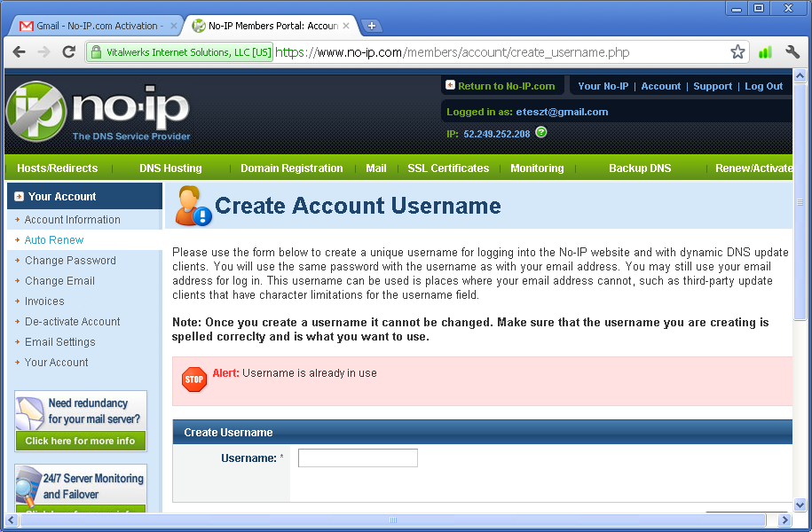Click the user icon beside Create Account Username
Screen dimensions: 812x532
click(193, 206)
